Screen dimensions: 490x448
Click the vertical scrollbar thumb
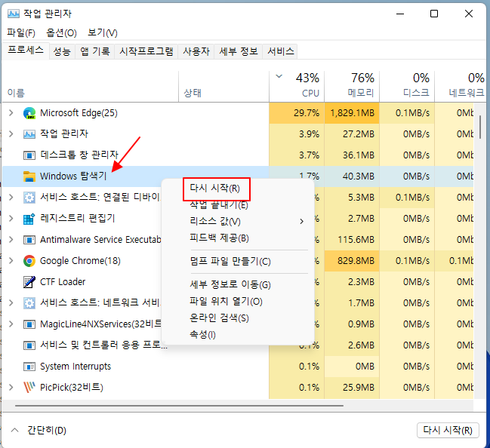tap(480, 127)
